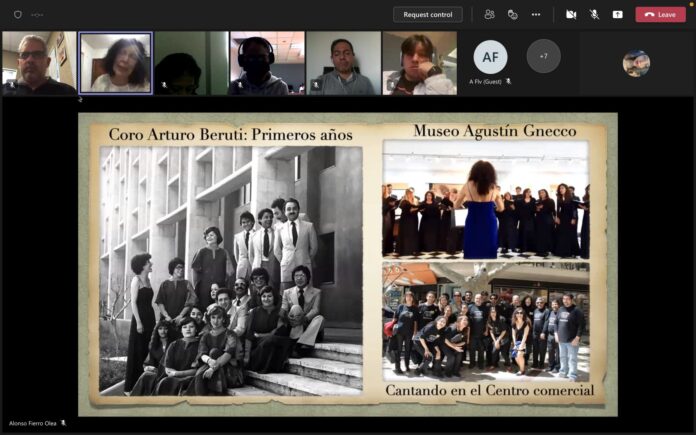Click the meeting timer in the top left
The width and height of the screenshot is (696, 435).
click(x=37, y=15)
